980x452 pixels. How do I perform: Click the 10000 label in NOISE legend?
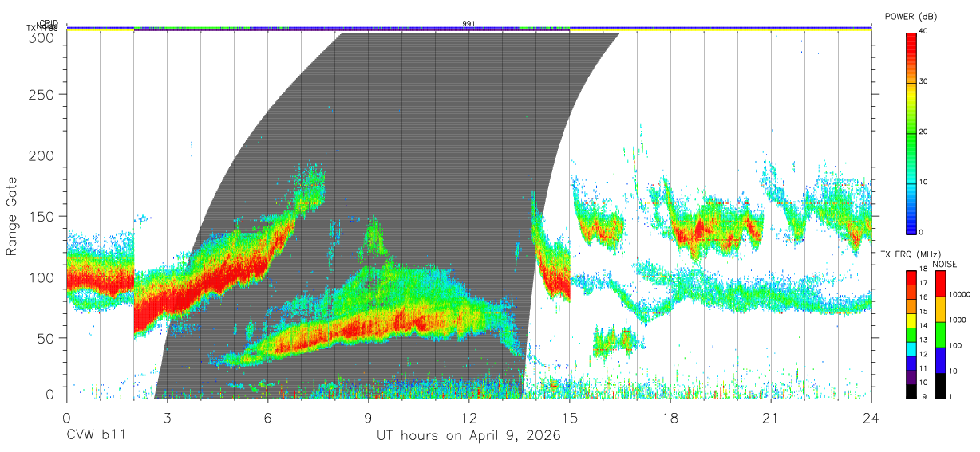coord(959,294)
